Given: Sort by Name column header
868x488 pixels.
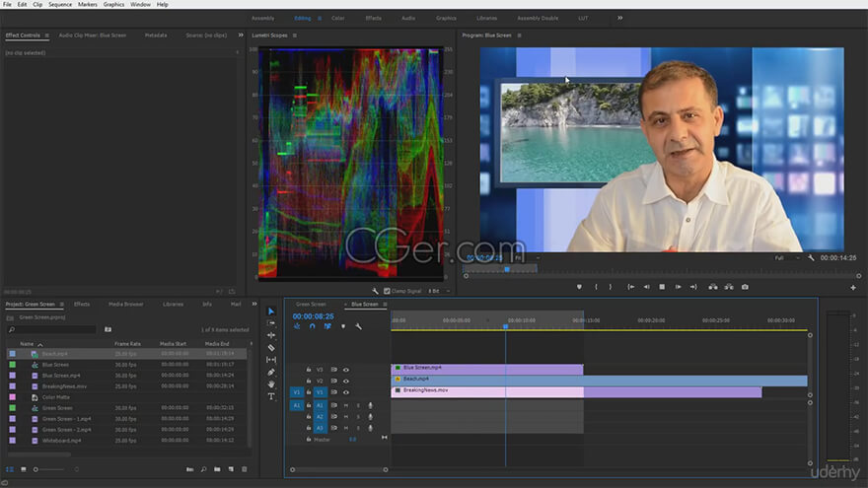Looking at the screenshot, I should click(27, 344).
